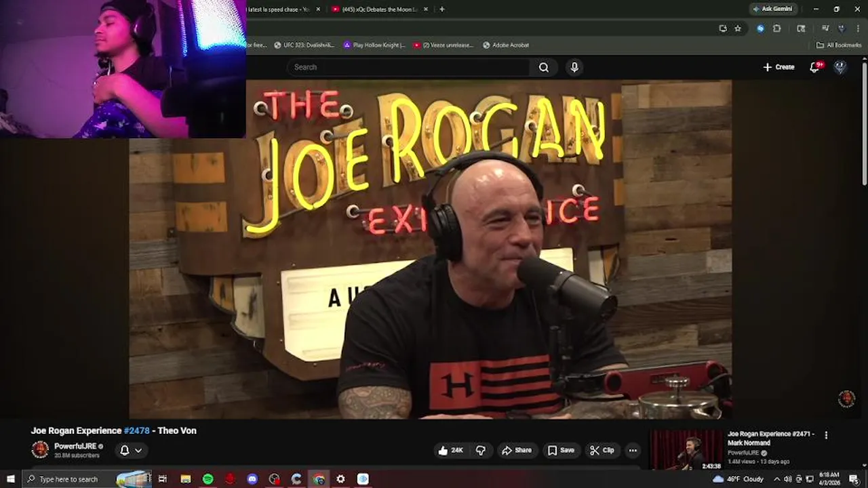The width and height of the screenshot is (868, 488).
Task: Open the 'Veeze unrelease...' bookmark
Action: pyautogui.click(x=443, y=45)
